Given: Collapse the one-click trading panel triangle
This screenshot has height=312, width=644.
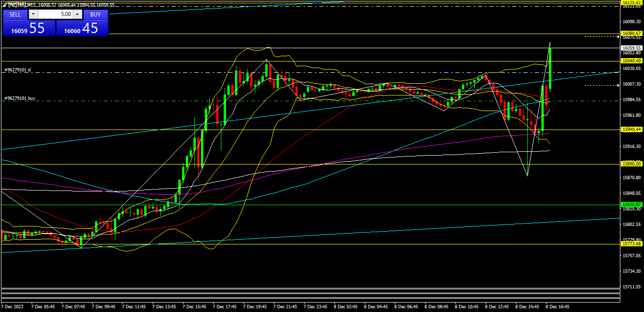Looking at the screenshot, I should (4, 5).
